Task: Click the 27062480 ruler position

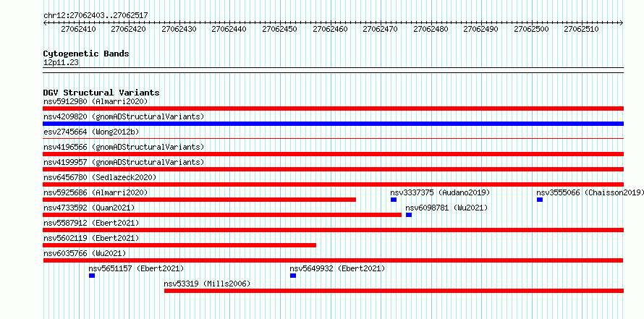Action: point(431,29)
